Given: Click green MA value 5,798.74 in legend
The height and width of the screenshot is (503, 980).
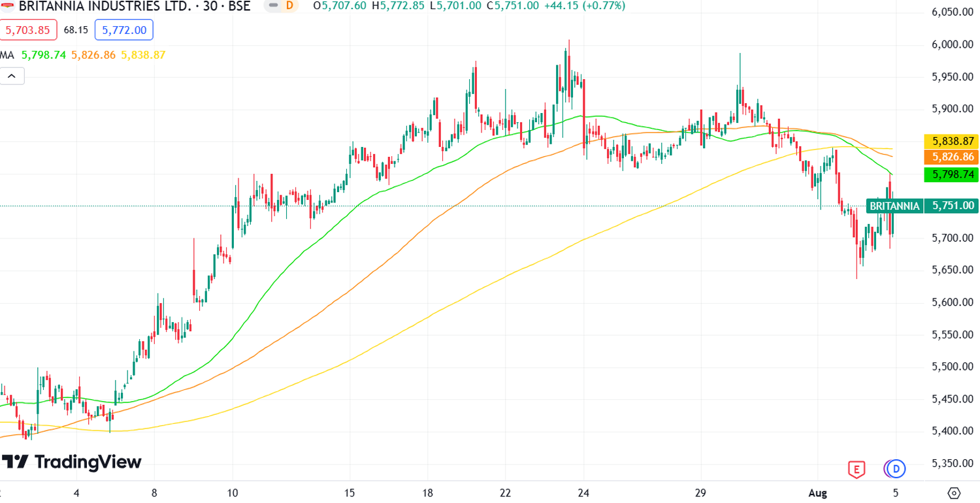Looking at the screenshot, I should pos(44,55).
